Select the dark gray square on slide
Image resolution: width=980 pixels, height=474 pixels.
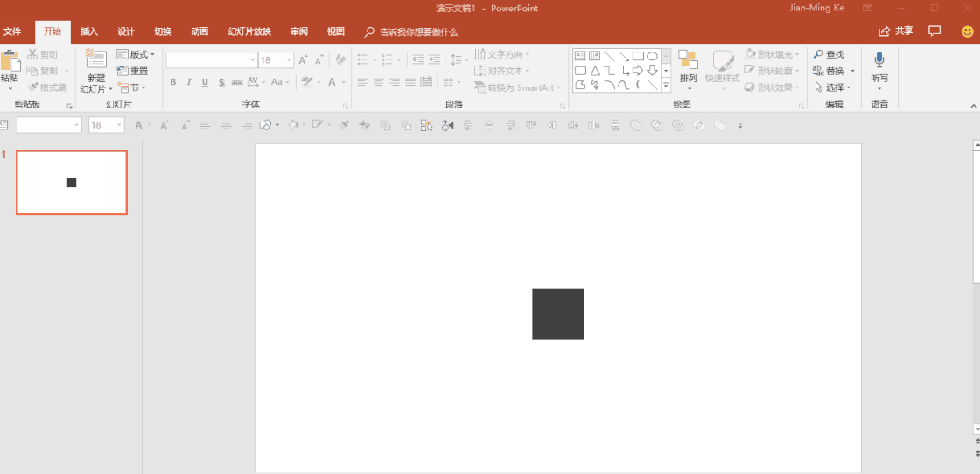click(x=557, y=314)
